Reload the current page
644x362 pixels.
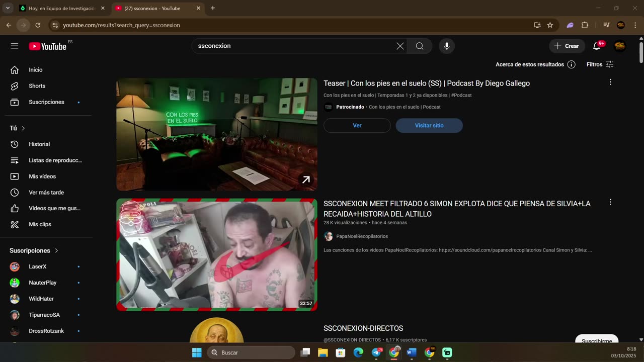click(38, 25)
